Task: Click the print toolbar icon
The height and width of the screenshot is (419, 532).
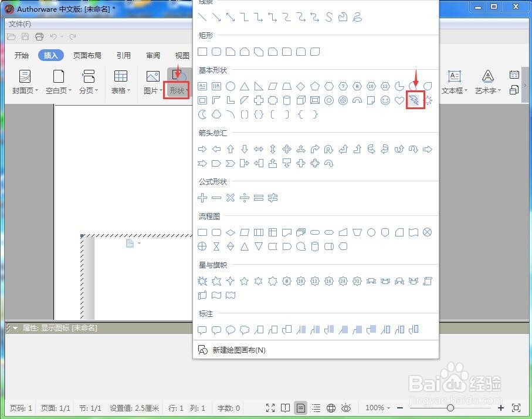Action: tap(39, 36)
